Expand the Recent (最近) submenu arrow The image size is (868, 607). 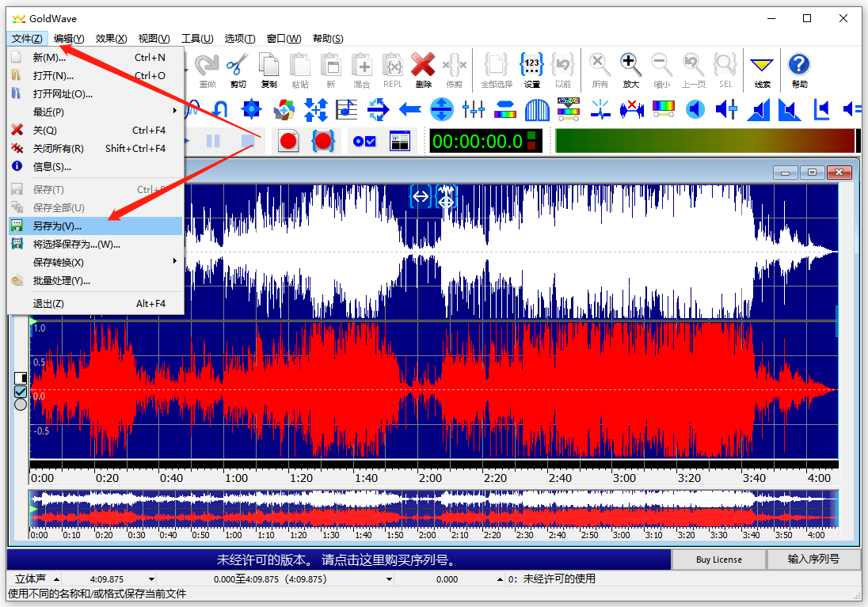(x=175, y=112)
